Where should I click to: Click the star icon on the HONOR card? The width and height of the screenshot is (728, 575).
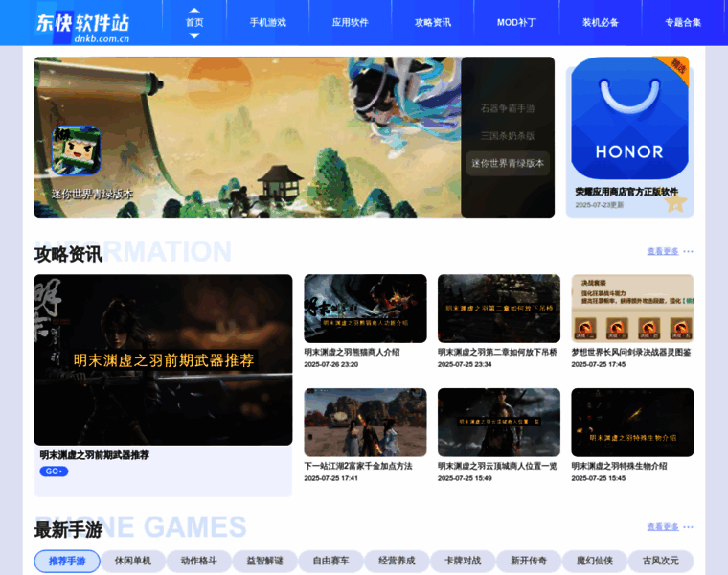click(x=675, y=203)
